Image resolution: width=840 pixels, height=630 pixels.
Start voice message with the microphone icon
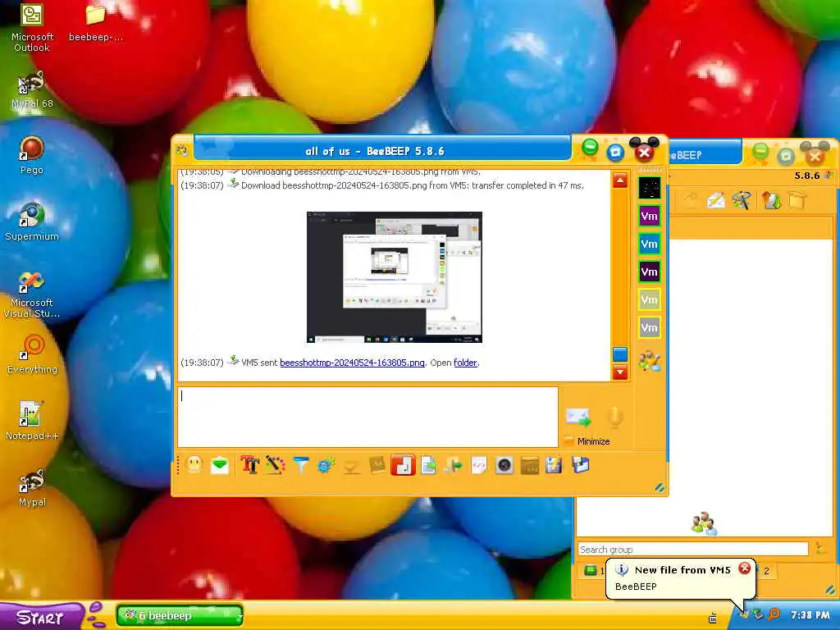click(x=614, y=418)
